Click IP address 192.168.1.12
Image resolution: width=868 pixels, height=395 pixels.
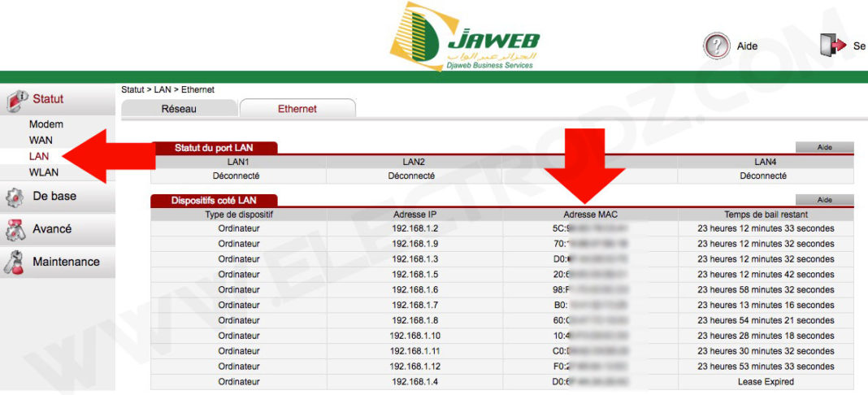415,367
